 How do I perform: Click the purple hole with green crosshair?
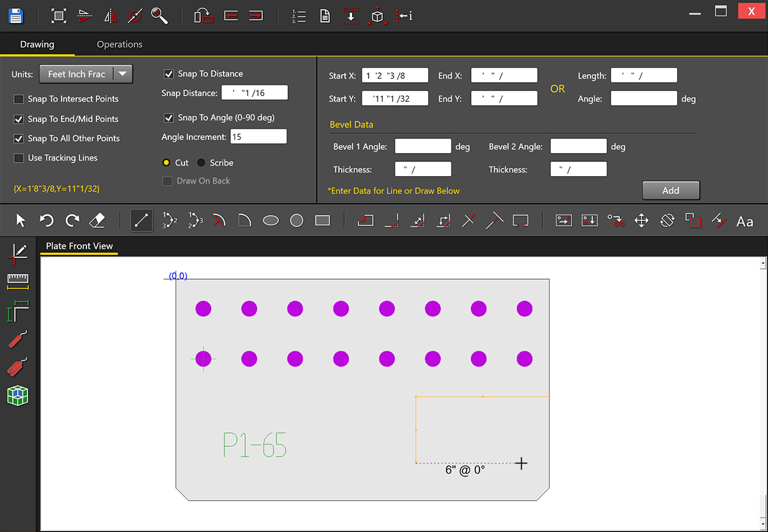pos(204,359)
